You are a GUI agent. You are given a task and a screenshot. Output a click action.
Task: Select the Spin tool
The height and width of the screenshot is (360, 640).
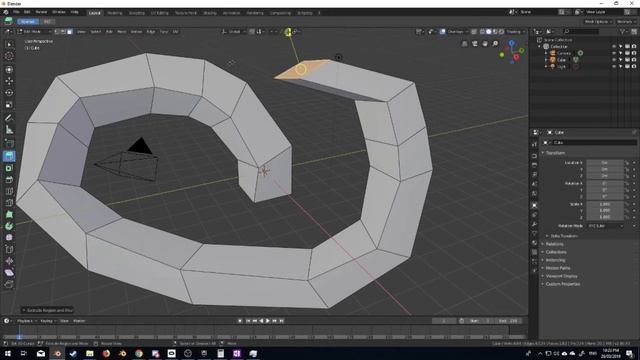coord(9,226)
